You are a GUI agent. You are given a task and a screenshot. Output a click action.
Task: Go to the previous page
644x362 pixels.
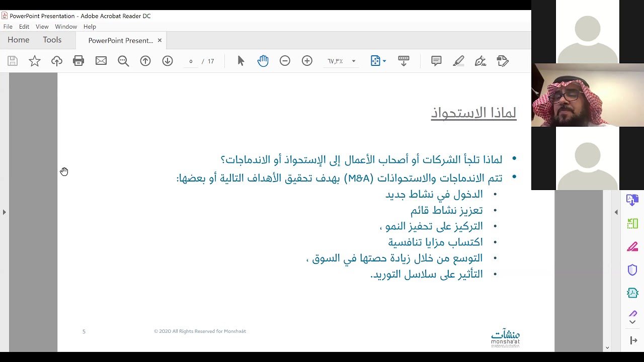click(145, 61)
